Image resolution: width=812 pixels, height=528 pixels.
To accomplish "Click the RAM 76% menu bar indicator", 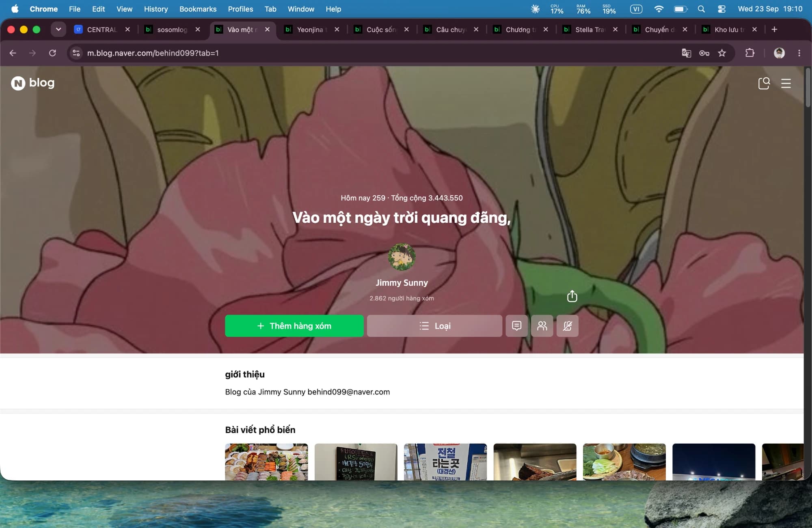I will pyautogui.click(x=583, y=9).
